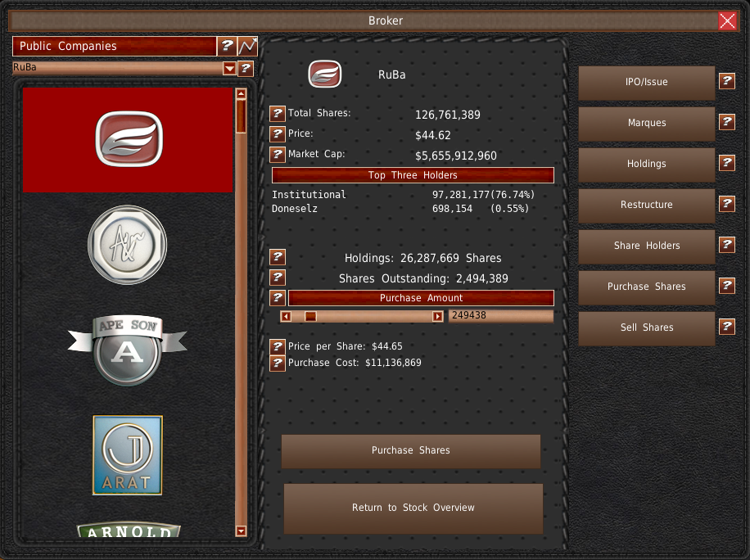Click help icon next to Total Shares
Image resolution: width=750 pixels, height=560 pixels.
point(278,114)
